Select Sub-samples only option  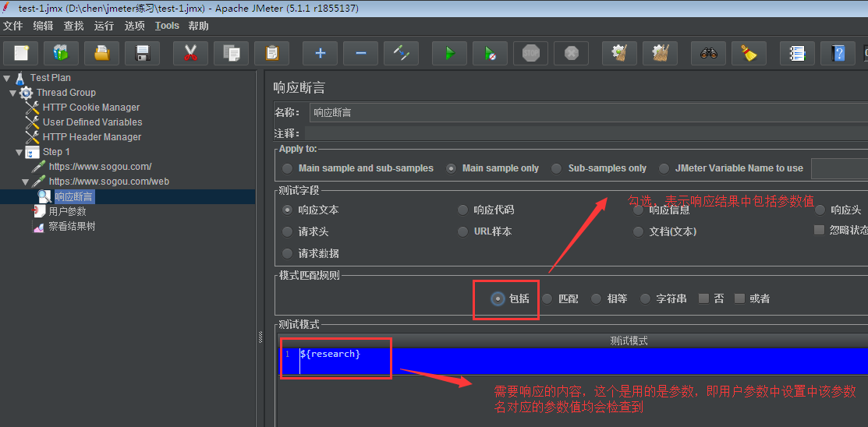click(600, 168)
